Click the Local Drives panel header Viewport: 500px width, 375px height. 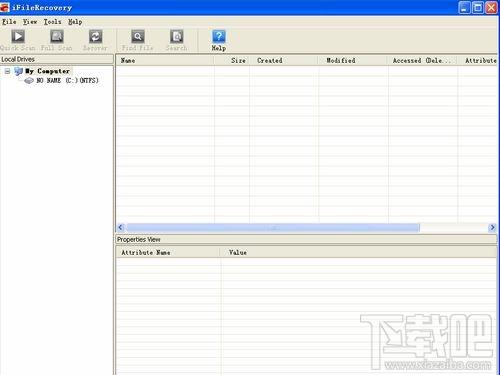[x=57, y=59]
